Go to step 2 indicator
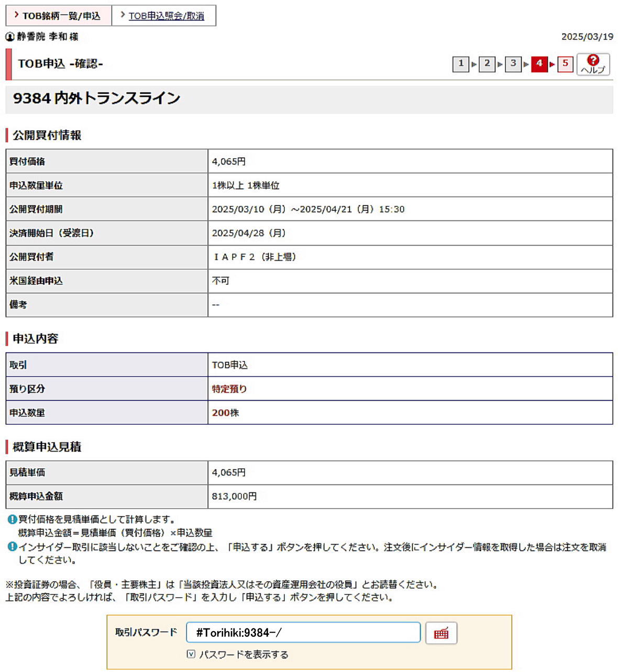 (x=487, y=64)
